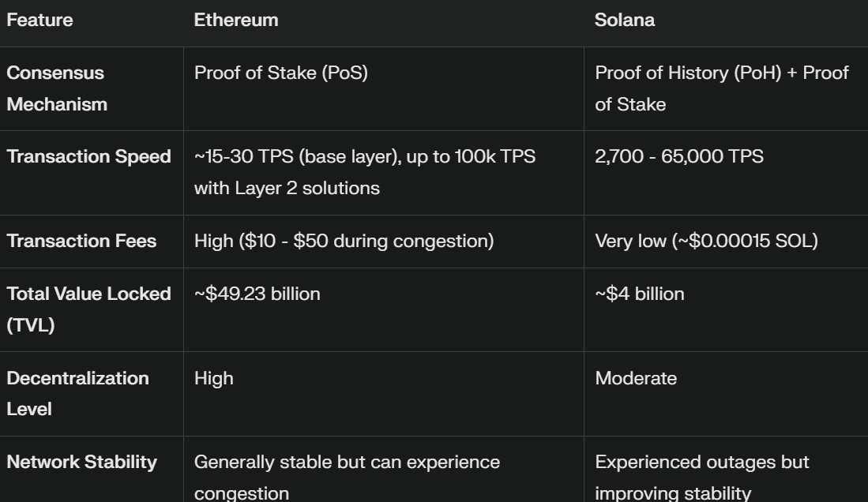Click the Ethereum column header
Viewport: 868px width, 502px height.
(236, 20)
